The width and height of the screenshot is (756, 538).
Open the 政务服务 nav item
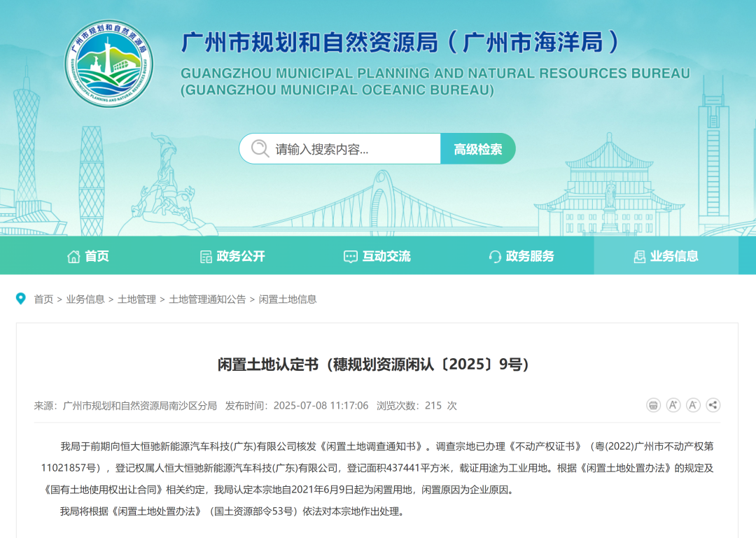point(521,255)
